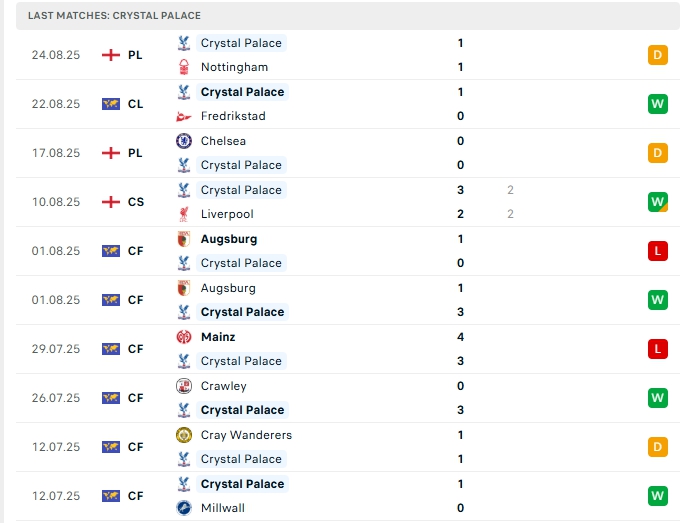Click the Cray Wanderers club badge
This screenshot has width=689, height=523.
183,435
